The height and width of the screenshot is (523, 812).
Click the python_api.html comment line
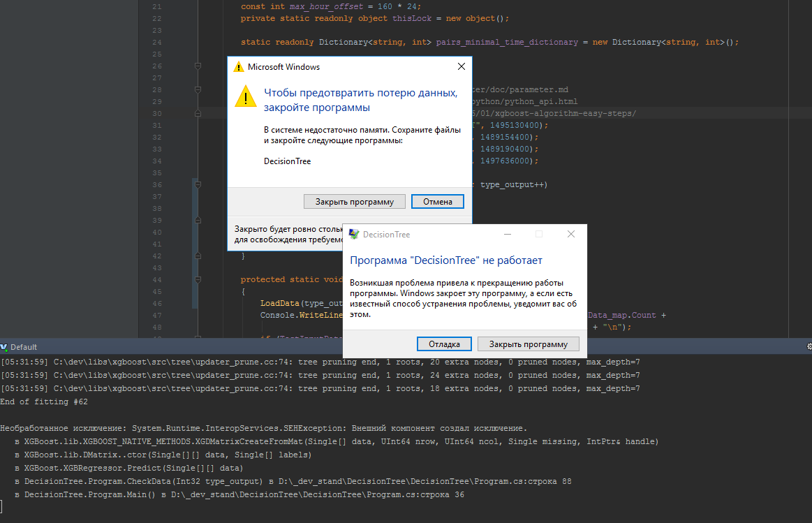524,101
